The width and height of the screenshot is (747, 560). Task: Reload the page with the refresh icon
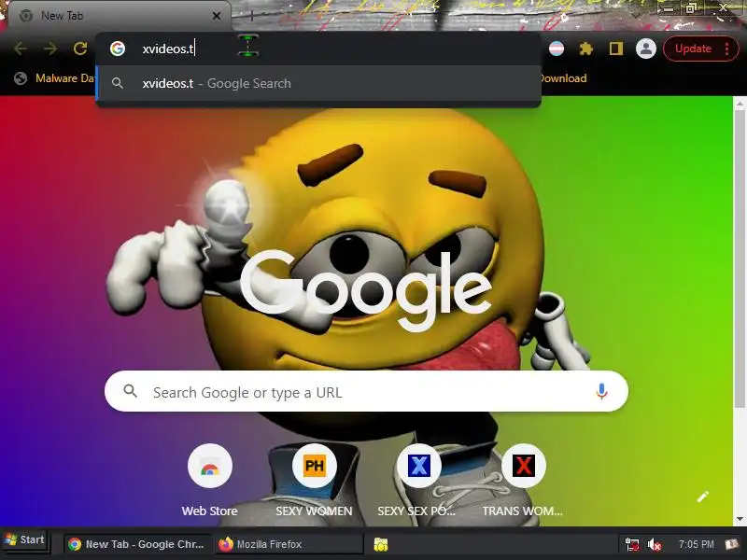tap(80, 49)
